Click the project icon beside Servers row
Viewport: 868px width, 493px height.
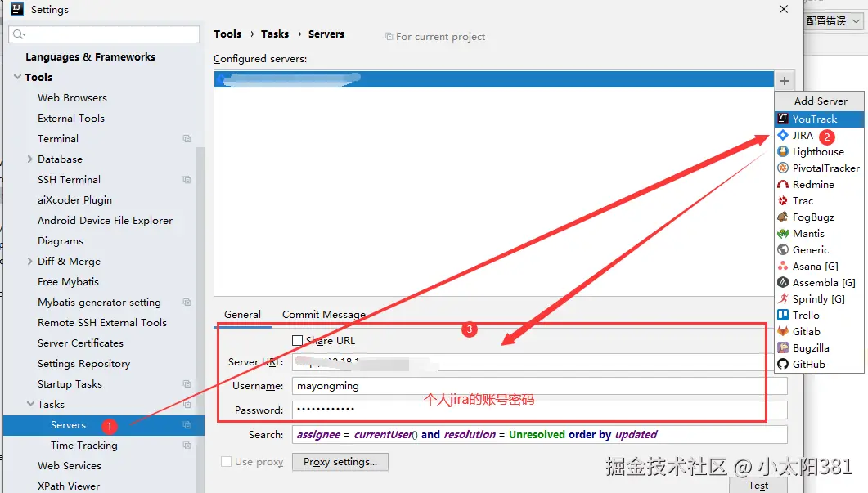[187, 425]
